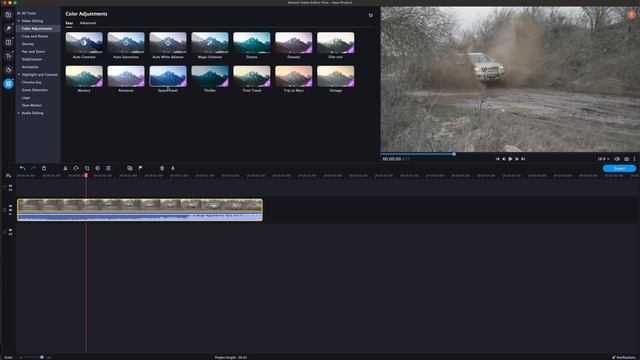
Task: Skip to the next clip
Action: pyautogui.click(x=523, y=159)
